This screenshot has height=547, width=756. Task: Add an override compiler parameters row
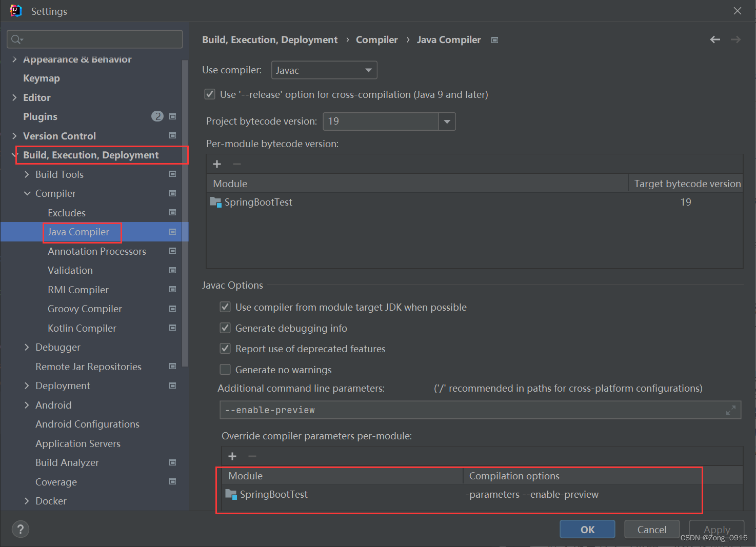click(232, 456)
